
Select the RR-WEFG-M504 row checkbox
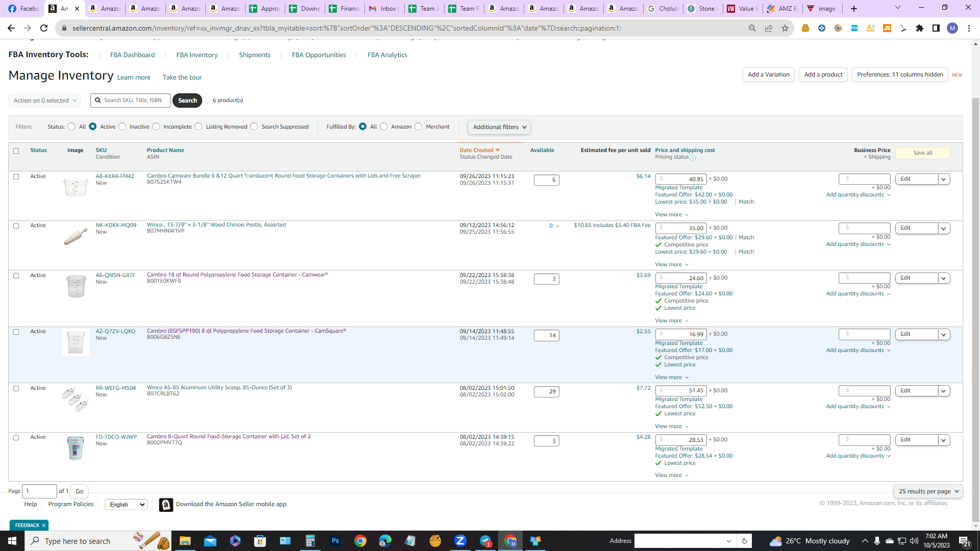point(16,389)
